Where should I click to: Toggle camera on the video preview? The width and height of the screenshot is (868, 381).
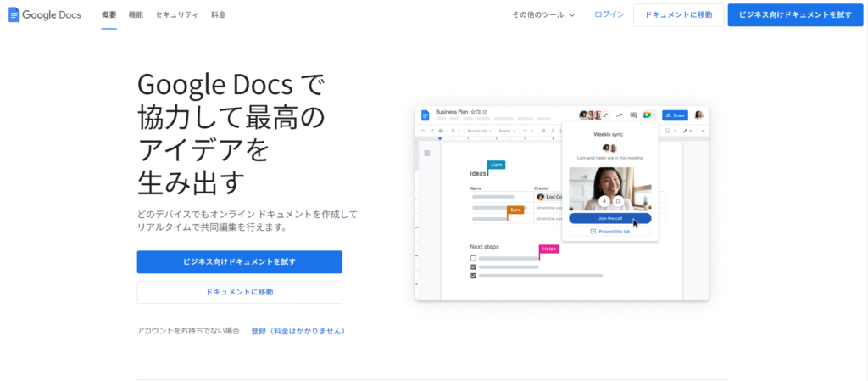[x=618, y=202]
